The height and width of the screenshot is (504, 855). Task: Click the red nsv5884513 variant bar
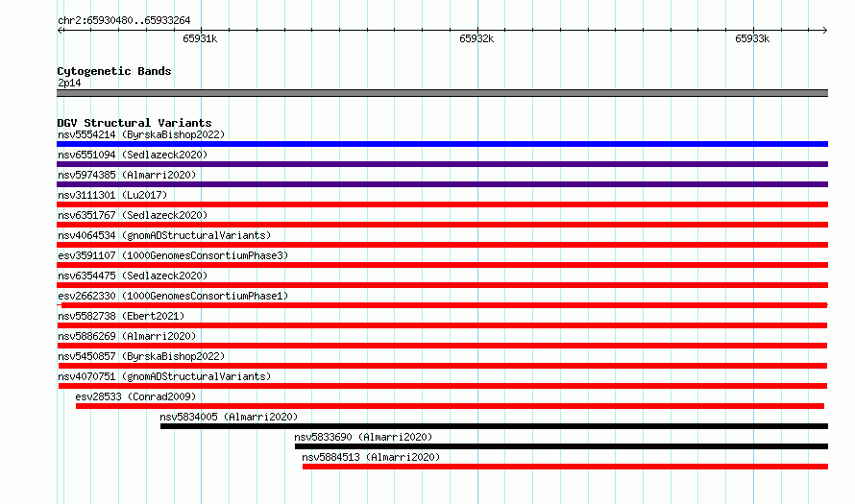pyautogui.click(x=566, y=467)
